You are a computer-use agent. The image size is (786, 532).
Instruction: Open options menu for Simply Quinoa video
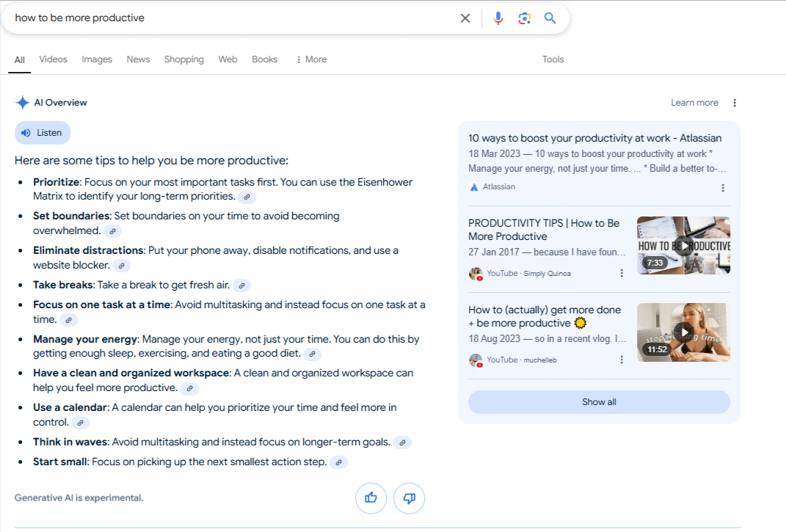point(622,274)
